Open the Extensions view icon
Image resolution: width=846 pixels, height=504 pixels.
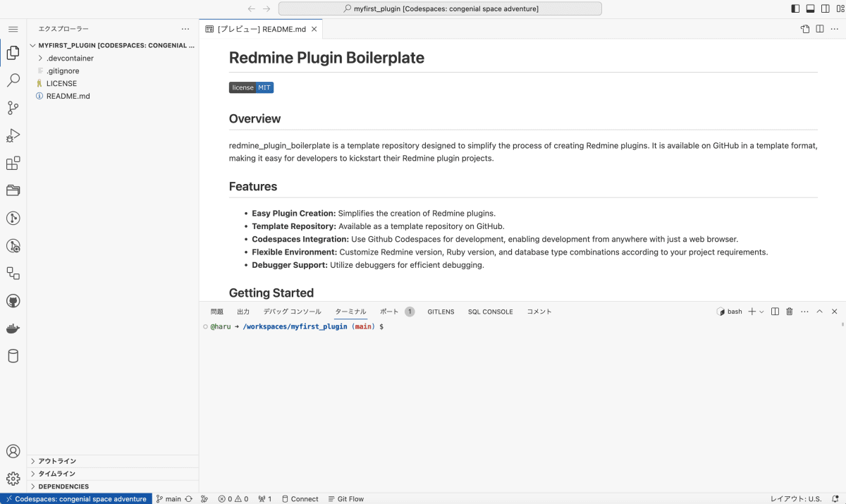[x=13, y=163]
